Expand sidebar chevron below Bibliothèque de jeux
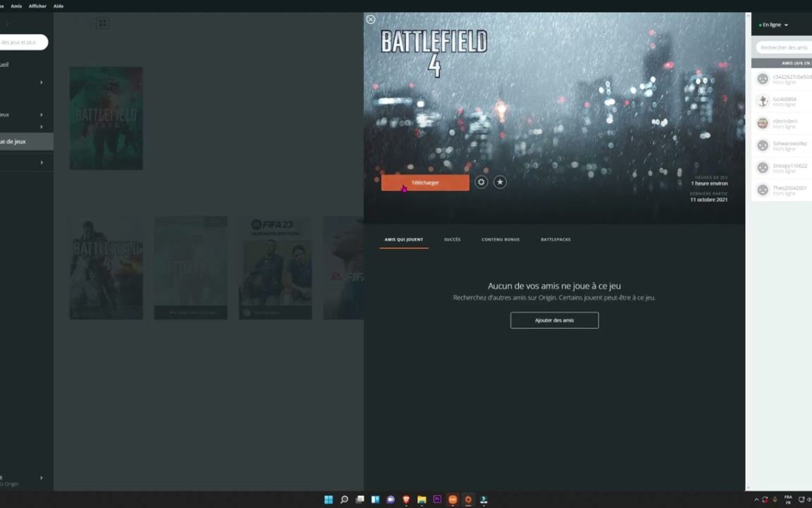812x508 pixels. coord(41,163)
